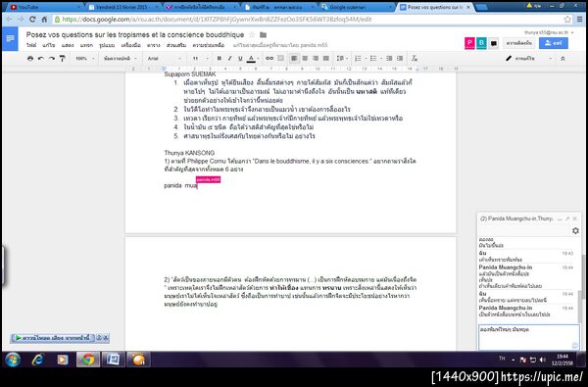
Task: Click the chat message input box
Action: click(x=529, y=337)
